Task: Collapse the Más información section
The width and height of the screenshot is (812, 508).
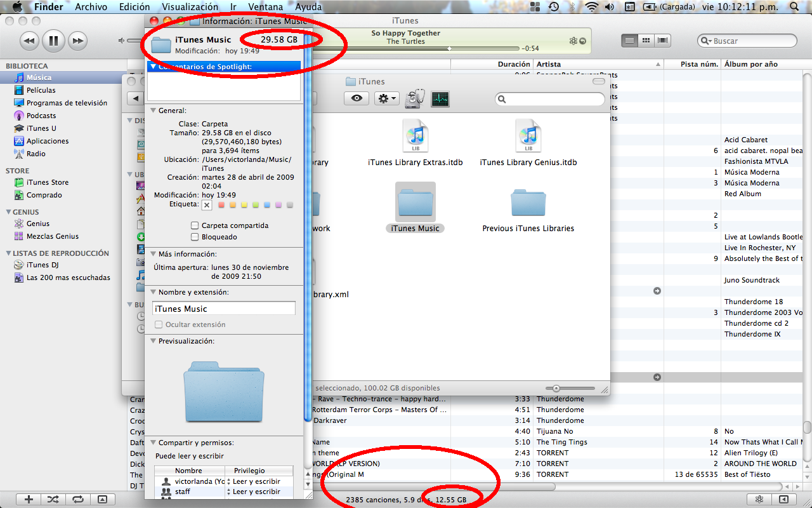Action: point(153,254)
